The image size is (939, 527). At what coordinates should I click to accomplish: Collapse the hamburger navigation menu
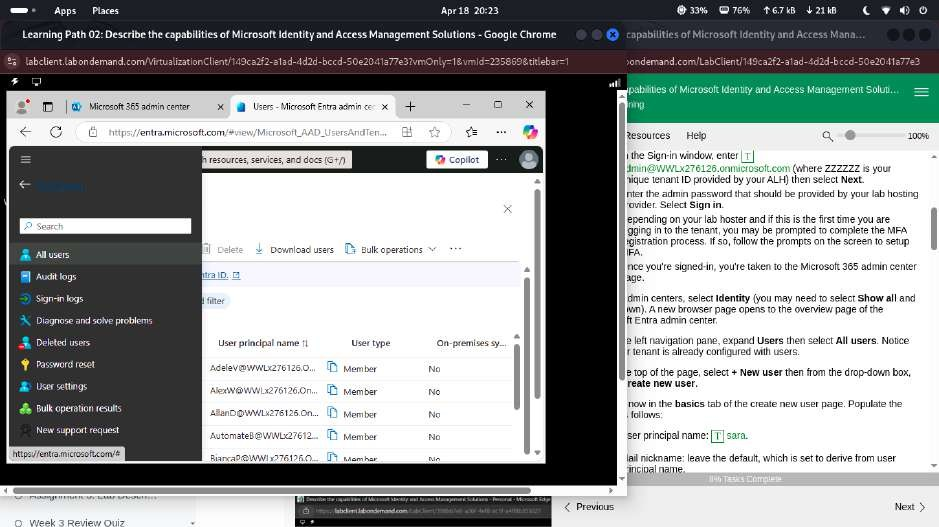tap(26, 159)
